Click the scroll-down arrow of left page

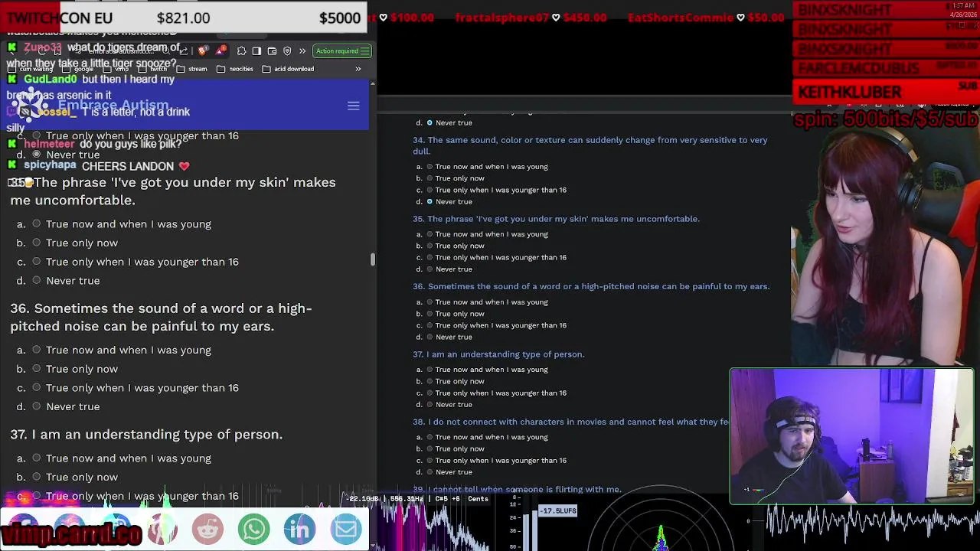373,546
